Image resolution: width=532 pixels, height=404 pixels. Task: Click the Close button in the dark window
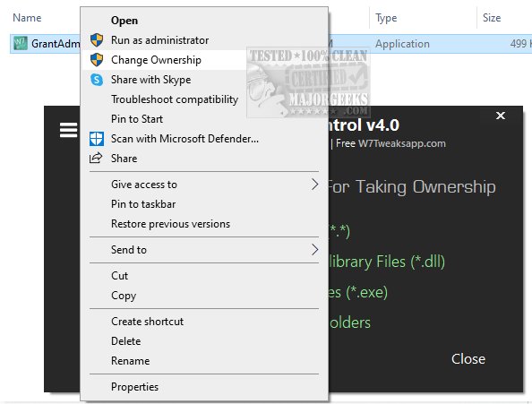pyautogui.click(x=468, y=359)
